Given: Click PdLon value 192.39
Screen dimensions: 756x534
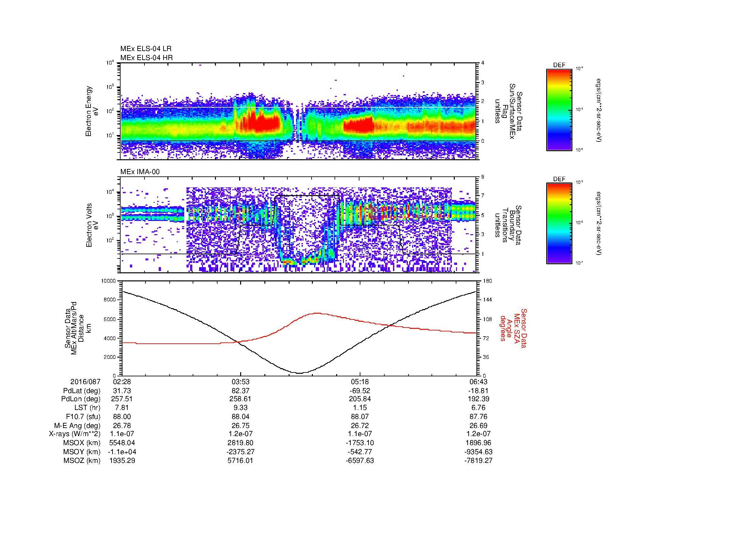Looking at the screenshot, I should coord(478,399).
